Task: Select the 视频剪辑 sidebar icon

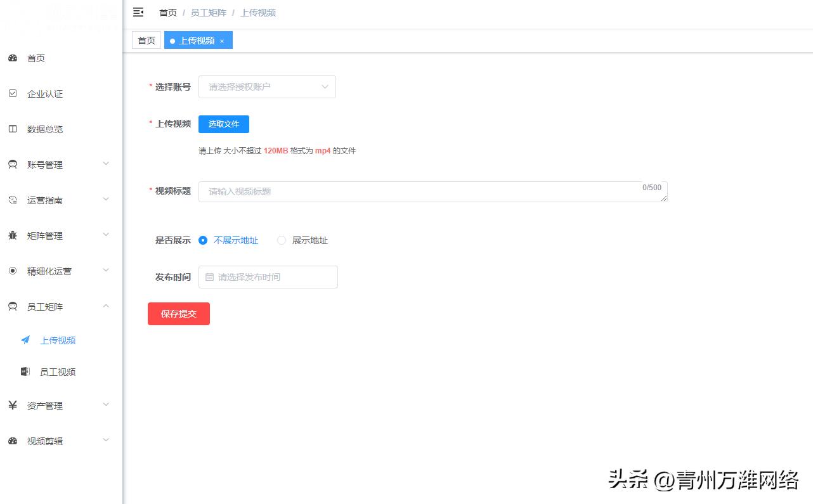Action: click(x=13, y=440)
